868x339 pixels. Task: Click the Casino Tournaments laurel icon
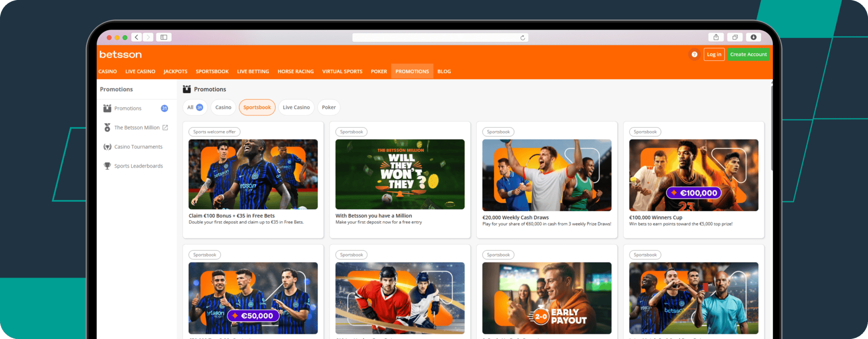pyautogui.click(x=107, y=147)
